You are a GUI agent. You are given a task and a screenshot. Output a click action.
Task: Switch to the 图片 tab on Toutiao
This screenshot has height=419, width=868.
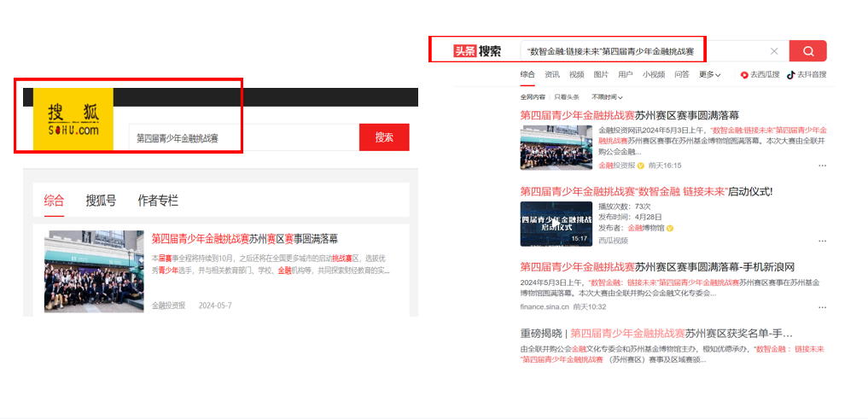(601, 75)
